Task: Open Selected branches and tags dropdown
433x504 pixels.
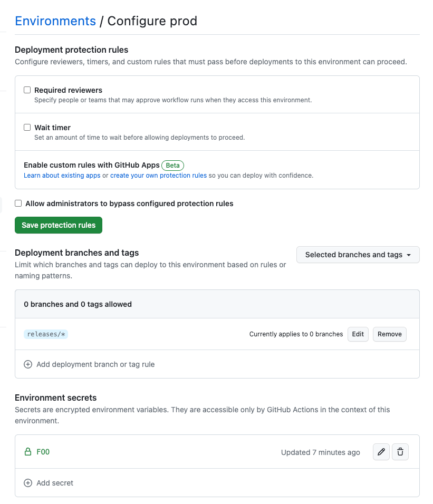Action: point(358,255)
